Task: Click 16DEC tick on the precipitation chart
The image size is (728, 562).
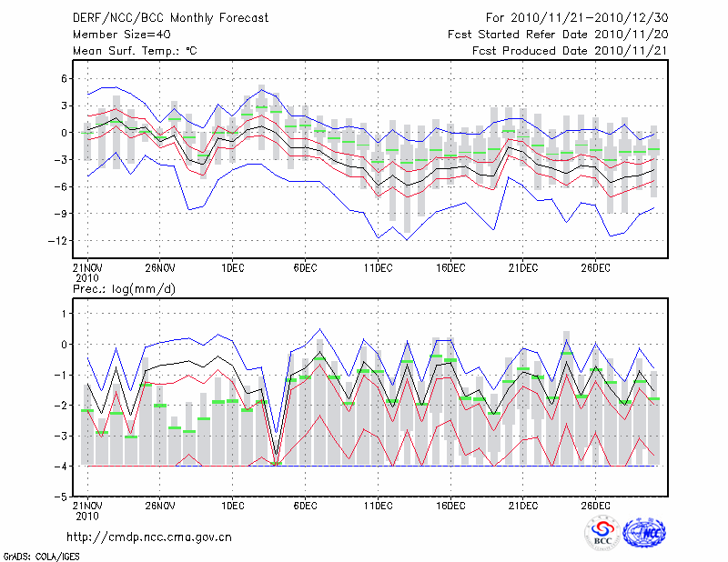Action: click(x=450, y=506)
